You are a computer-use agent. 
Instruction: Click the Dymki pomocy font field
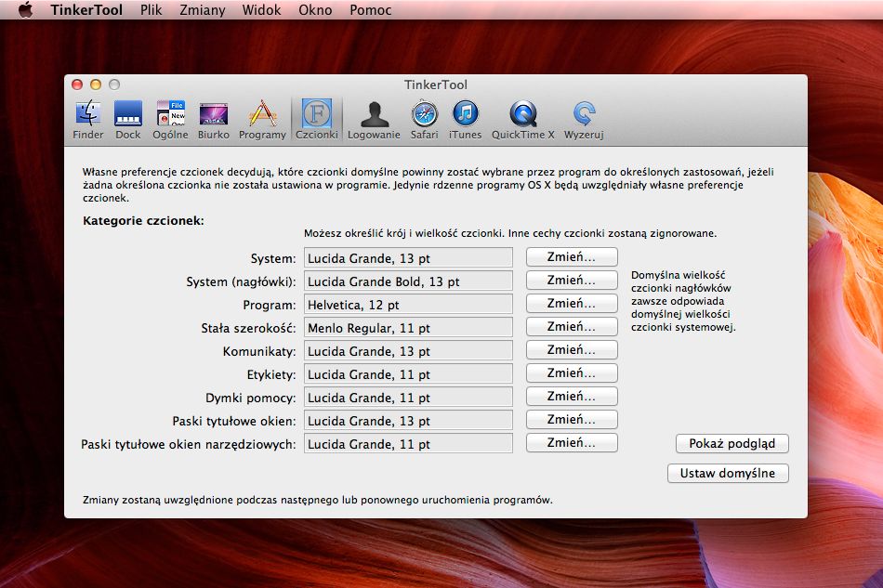pos(408,398)
